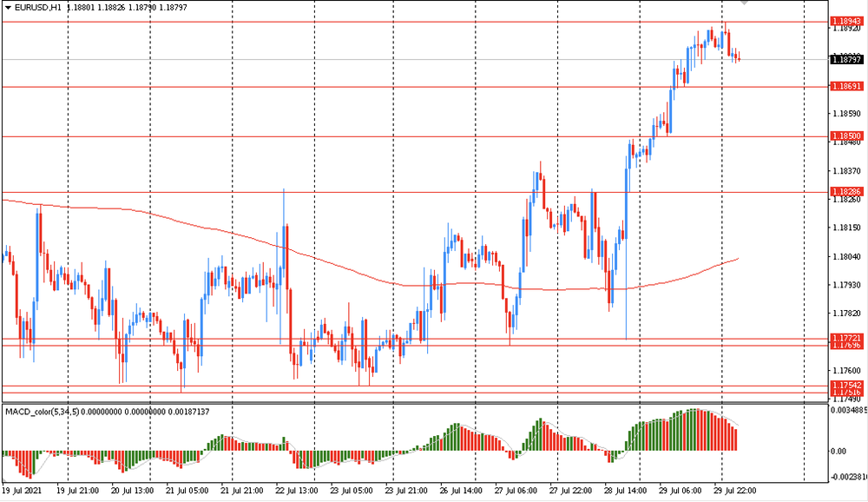Image resolution: width=868 pixels, height=502 pixels.
Task: Click the 19 Jul 2021 date label
Action: (x=22, y=491)
